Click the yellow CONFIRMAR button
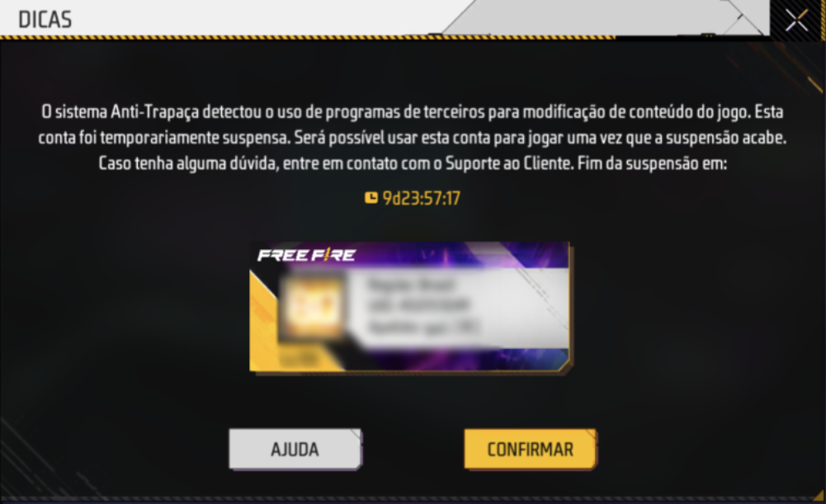826x504 pixels. 530,450
